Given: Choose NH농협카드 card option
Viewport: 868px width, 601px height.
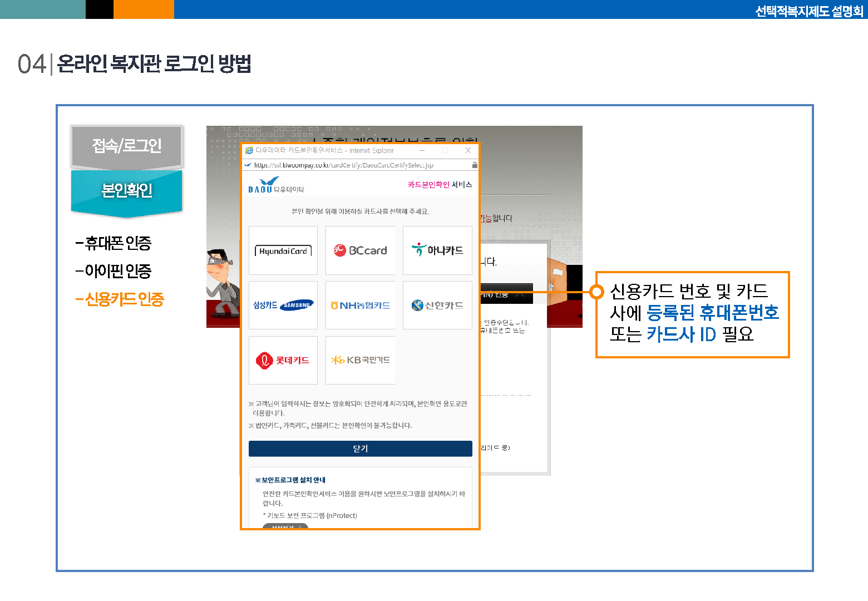Looking at the screenshot, I should [360, 305].
